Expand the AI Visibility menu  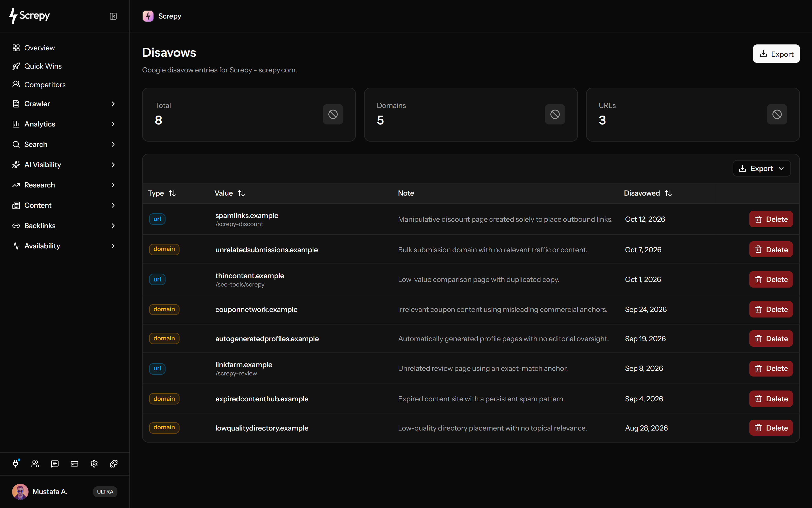[x=64, y=165]
